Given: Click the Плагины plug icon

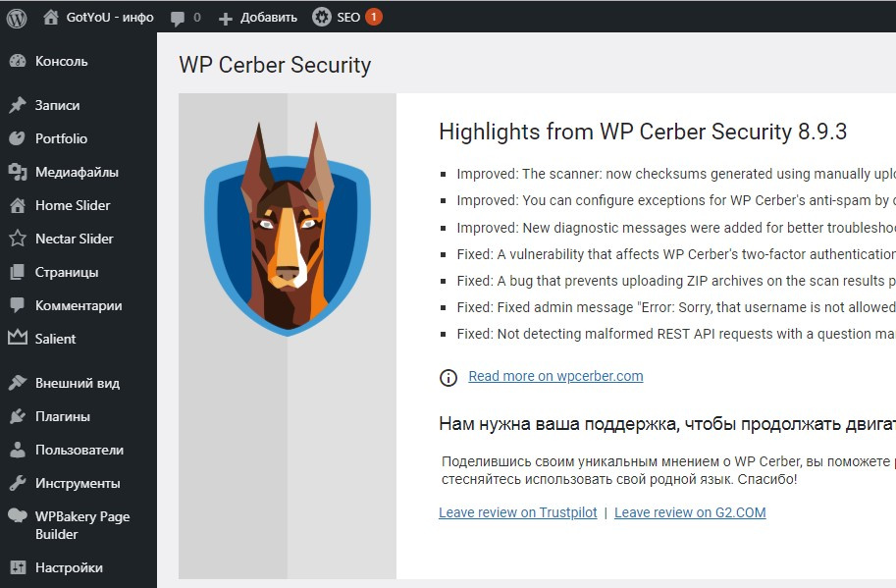Looking at the screenshot, I should [18, 416].
